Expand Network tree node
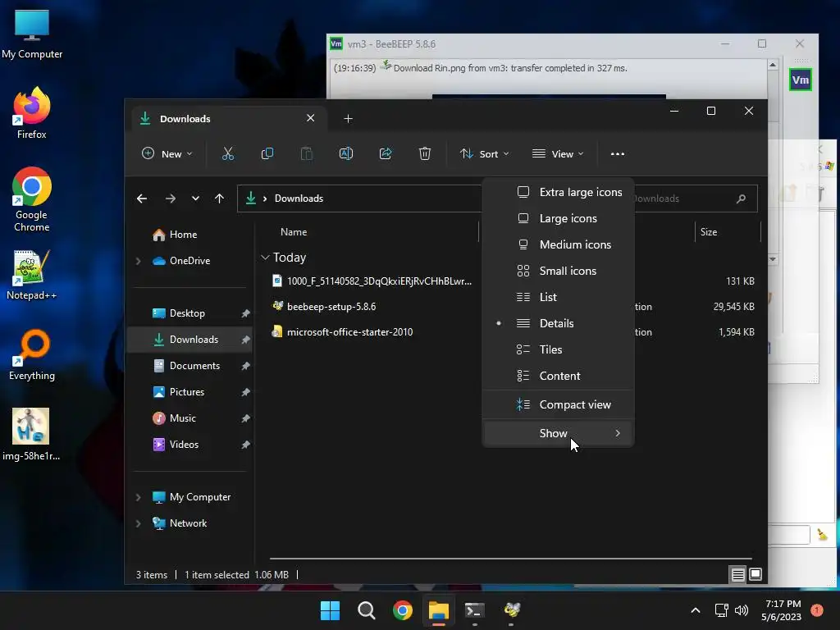This screenshot has height=630, width=840. coord(138,523)
